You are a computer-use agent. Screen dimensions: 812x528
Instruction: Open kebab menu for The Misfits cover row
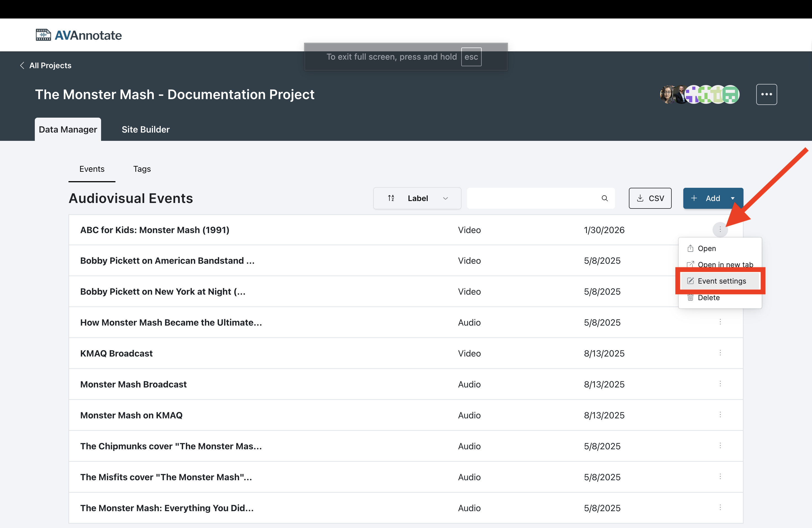coord(720,476)
